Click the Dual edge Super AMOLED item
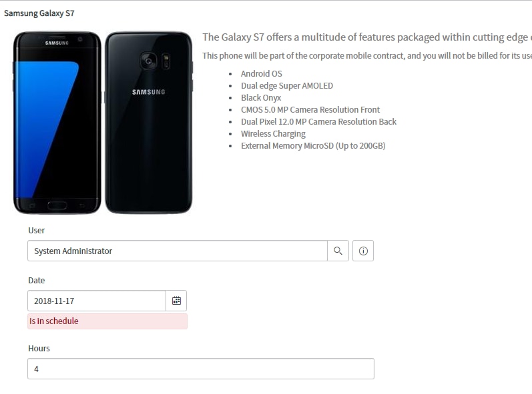The height and width of the screenshot is (394, 532). (x=287, y=86)
